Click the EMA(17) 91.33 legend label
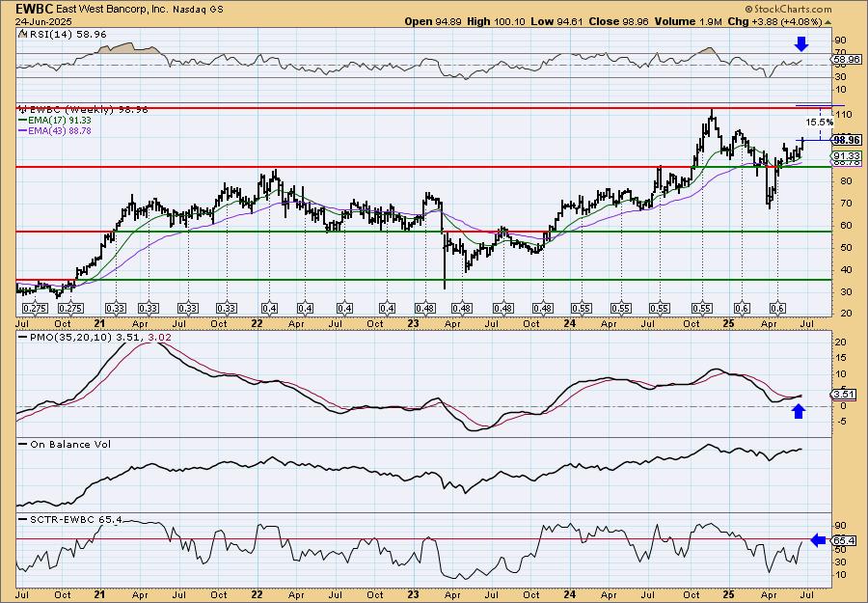The height and width of the screenshot is (603, 868). [x=60, y=121]
